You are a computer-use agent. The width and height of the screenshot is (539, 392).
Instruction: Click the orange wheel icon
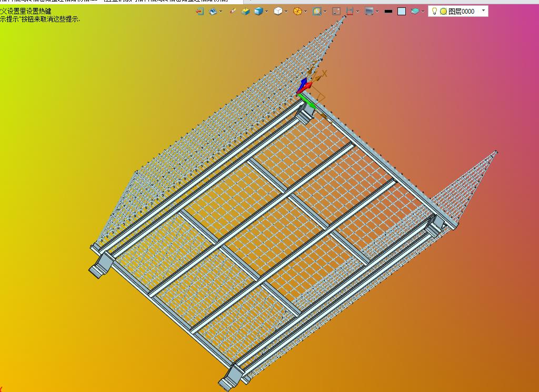coord(297,12)
